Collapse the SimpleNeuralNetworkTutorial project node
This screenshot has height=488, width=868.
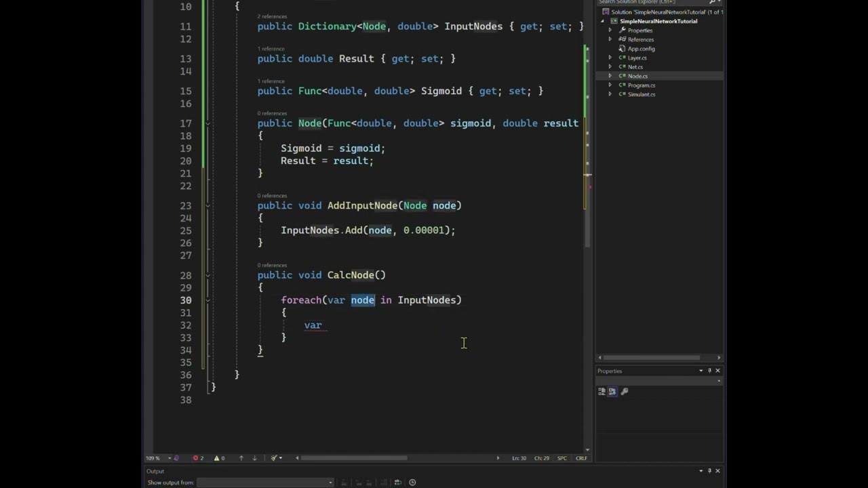pos(602,21)
